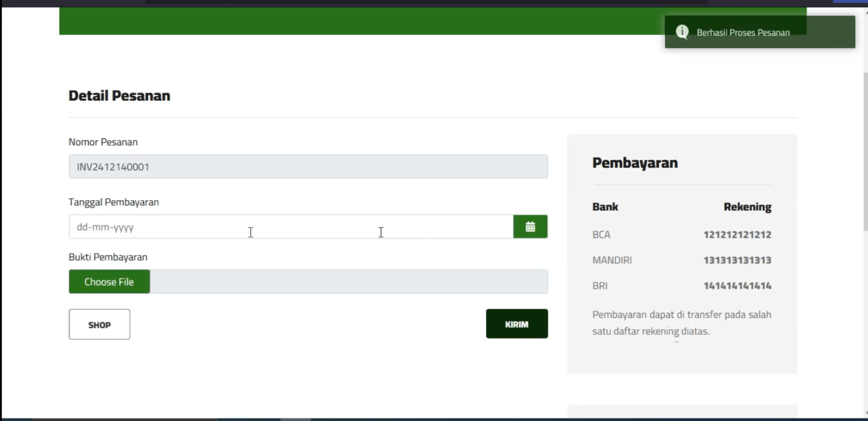Click the Choose File button

coord(109,282)
